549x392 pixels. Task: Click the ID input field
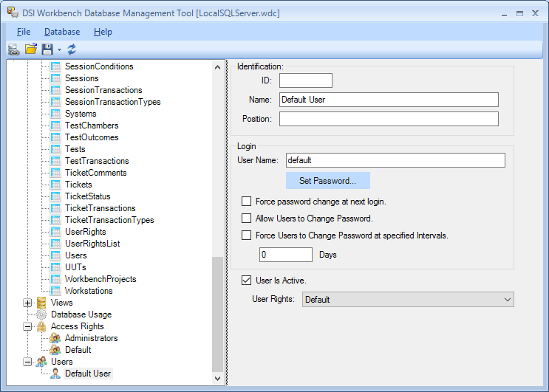point(306,80)
